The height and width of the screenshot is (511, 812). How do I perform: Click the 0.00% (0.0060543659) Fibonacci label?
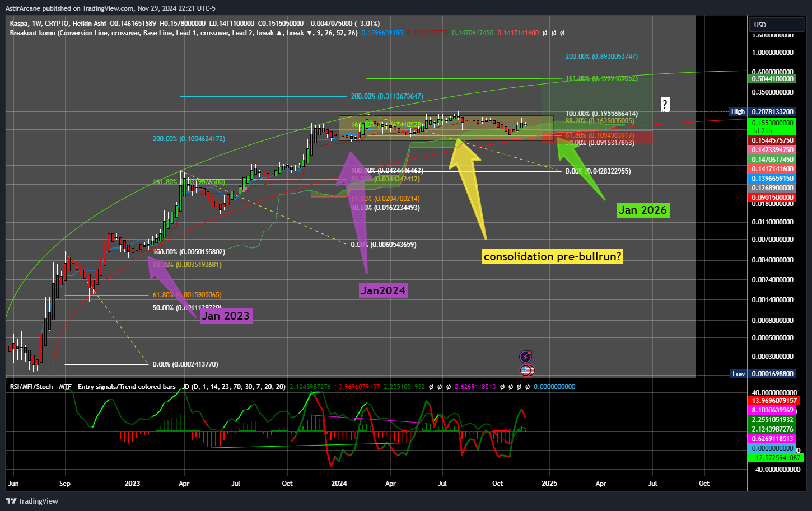click(384, 245)
